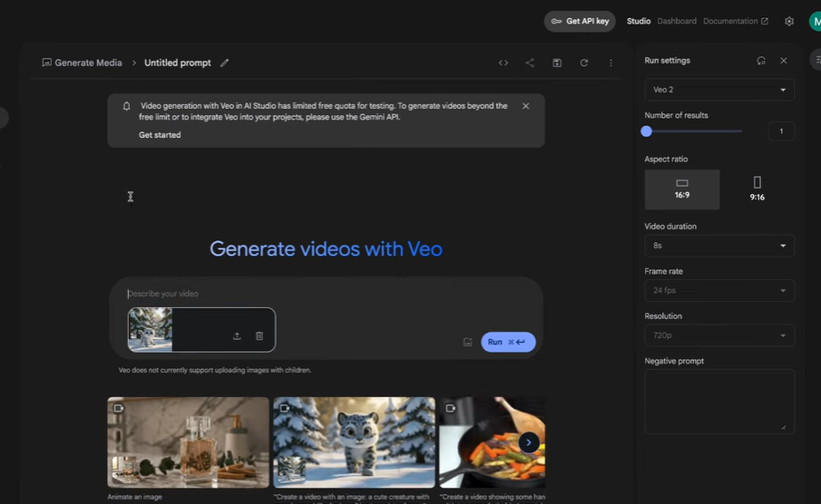The height and width of the screenshot is (504, 821).
Task: Click the Number of results value box
Action: [781, 131]
